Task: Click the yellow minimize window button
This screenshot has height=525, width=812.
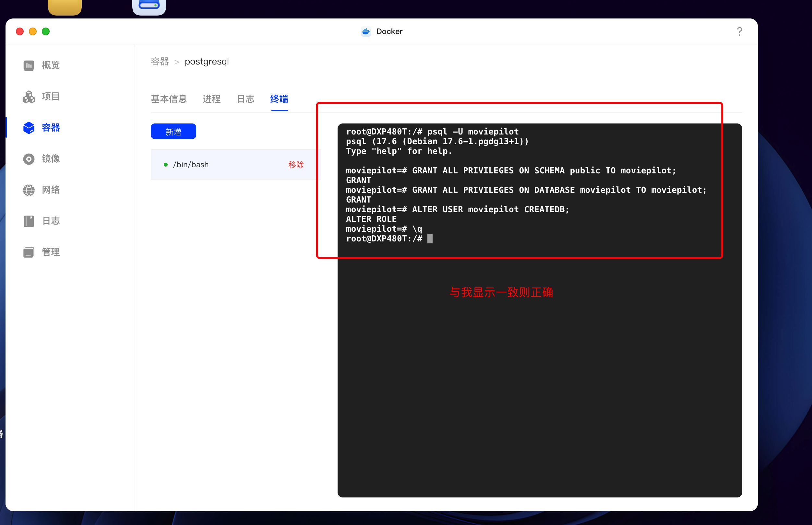Action: coord(33,31)
